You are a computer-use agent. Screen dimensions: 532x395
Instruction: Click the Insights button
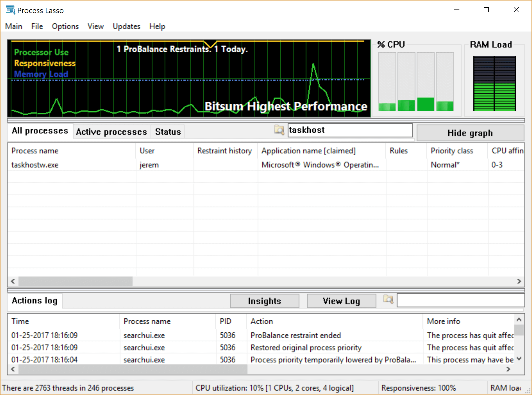coord(264,301)
